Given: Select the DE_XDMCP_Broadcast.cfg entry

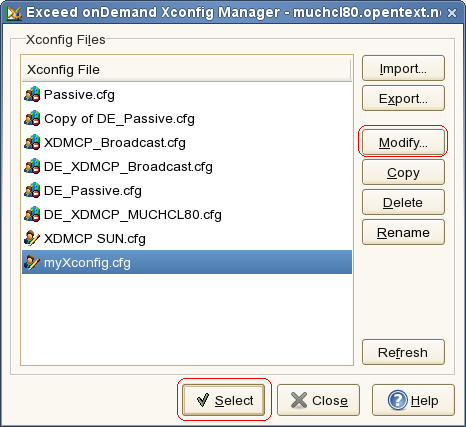Looking at the screenshot, I should (x=187, y=167).
